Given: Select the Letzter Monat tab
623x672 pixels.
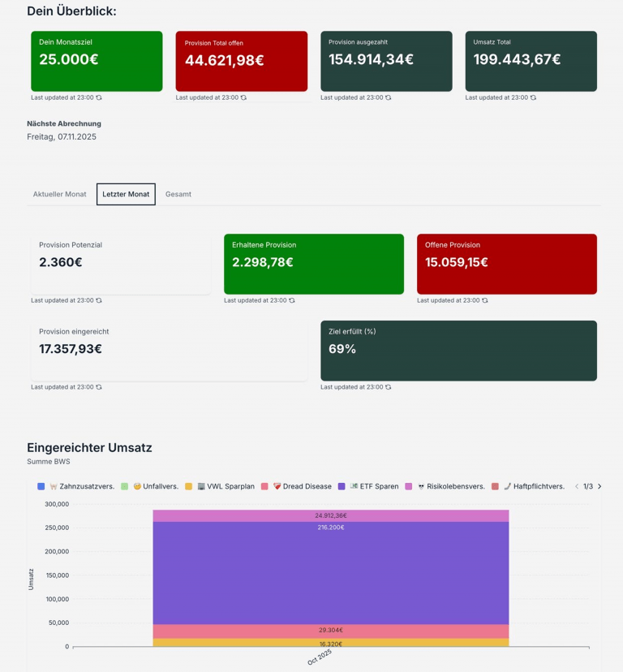Looking at the screenshot, I should click(x=126, y=194).
